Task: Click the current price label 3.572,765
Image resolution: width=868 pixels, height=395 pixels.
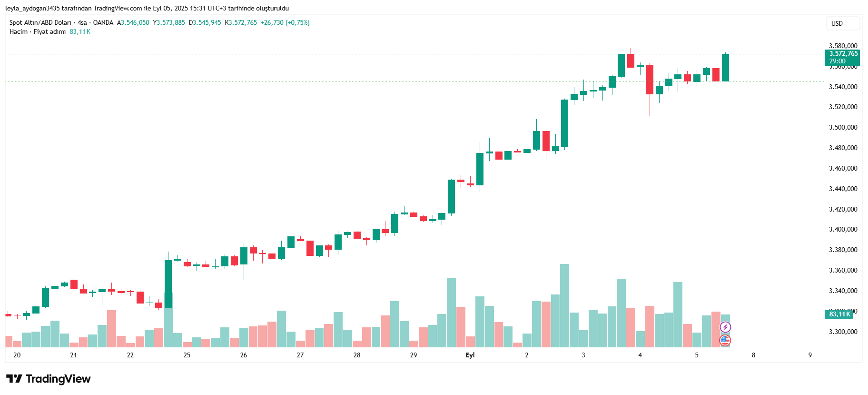Action: tap(843, 54)
